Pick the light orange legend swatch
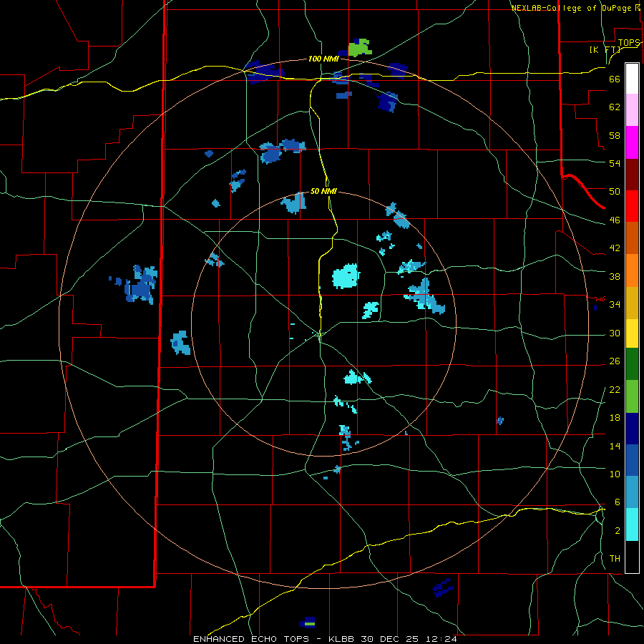The image size is (644, 644). (632, 270)
